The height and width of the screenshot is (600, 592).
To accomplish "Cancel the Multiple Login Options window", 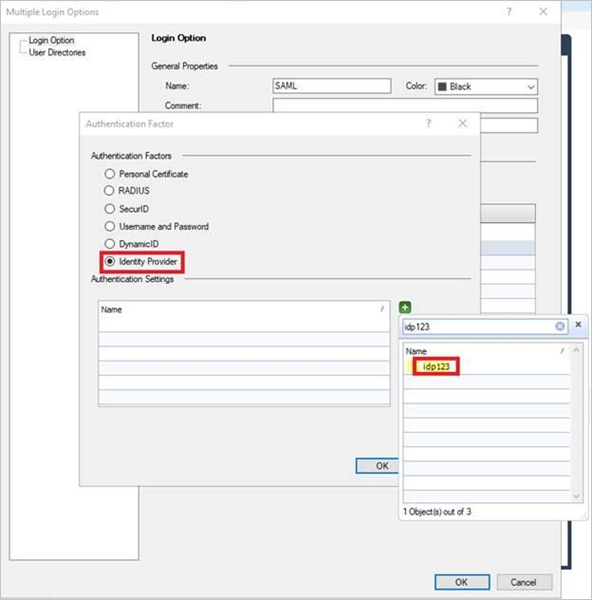I will (524, 582).
